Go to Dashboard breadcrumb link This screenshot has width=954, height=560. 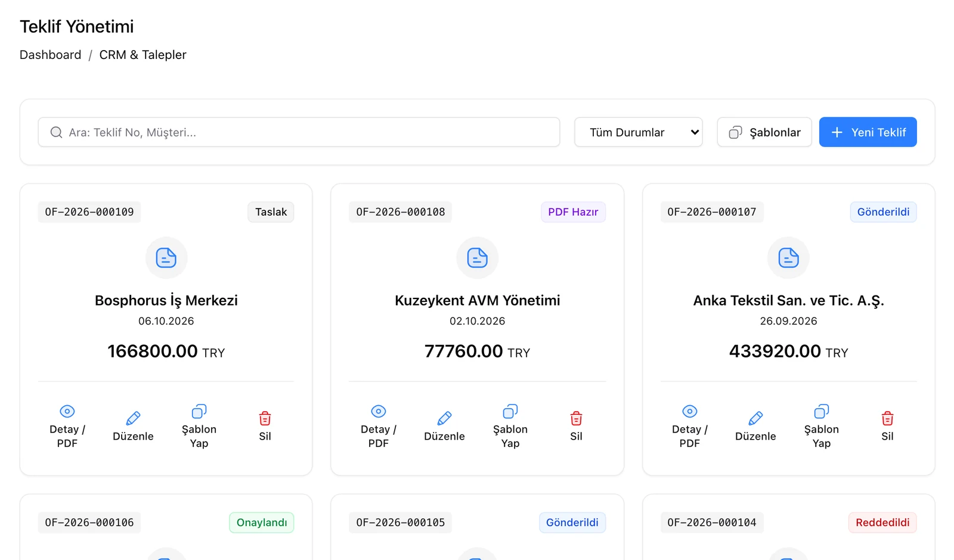tap(51, 55)
